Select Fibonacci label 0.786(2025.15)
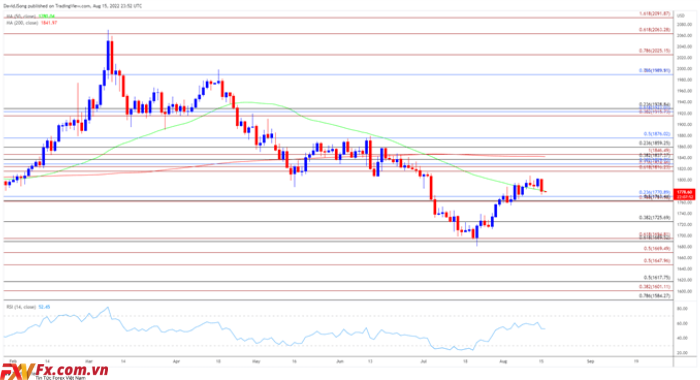Viewport: 700px width, 380px height. [655, 51]
